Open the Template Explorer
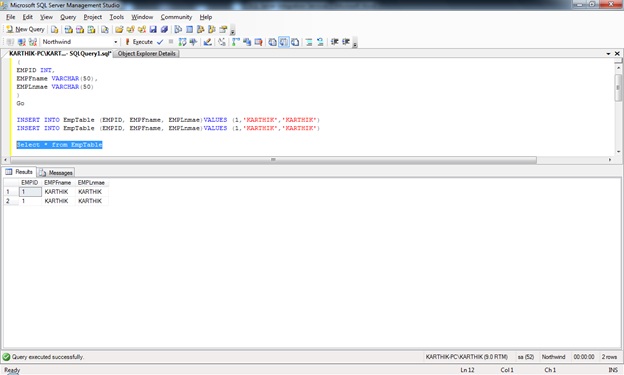 212,29
